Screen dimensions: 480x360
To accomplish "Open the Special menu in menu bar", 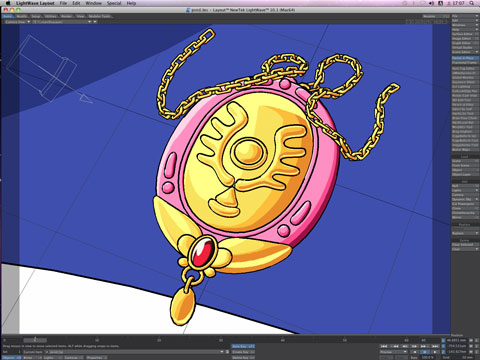I will click(114, 3).
